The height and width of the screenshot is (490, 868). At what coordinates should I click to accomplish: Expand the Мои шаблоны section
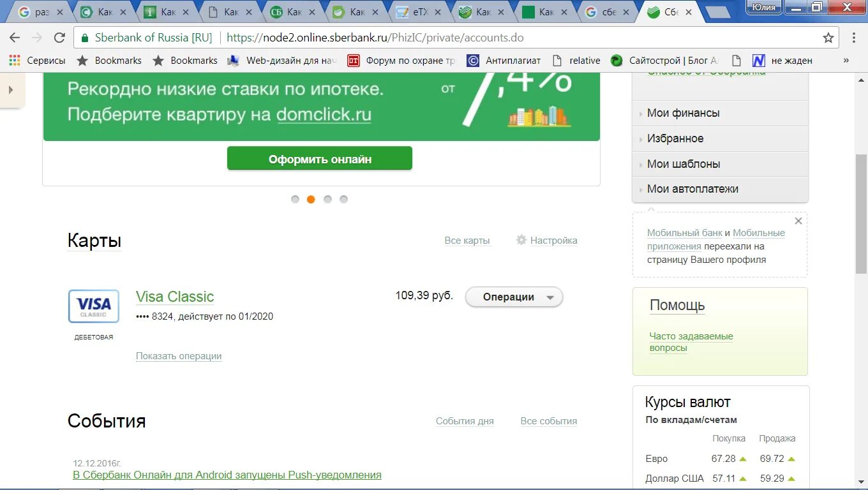(720, 164)
